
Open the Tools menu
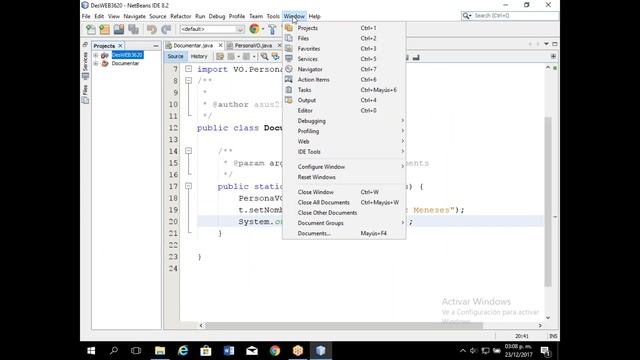[x=273, y=16]
